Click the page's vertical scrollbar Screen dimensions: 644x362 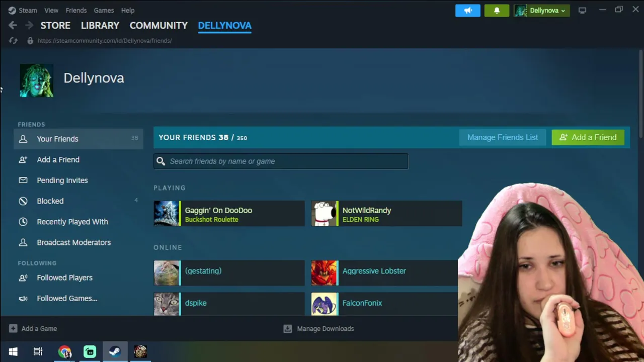(x=641, y=93)
